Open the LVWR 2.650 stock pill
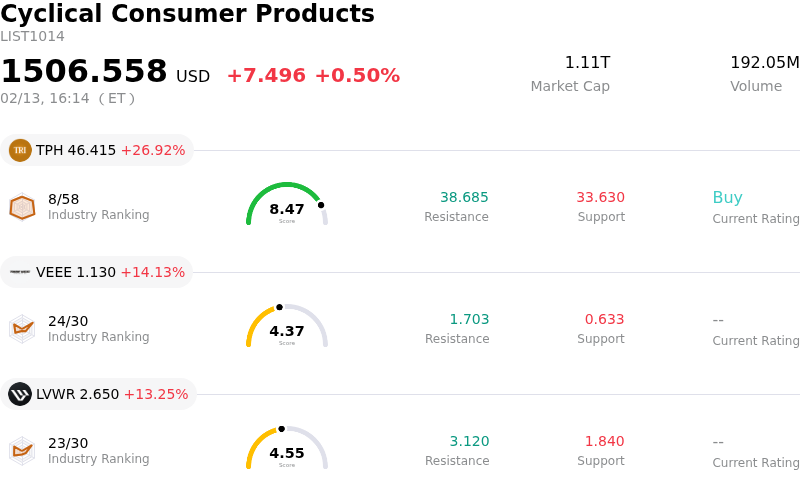The image size is (800, 488). [98, 394]
